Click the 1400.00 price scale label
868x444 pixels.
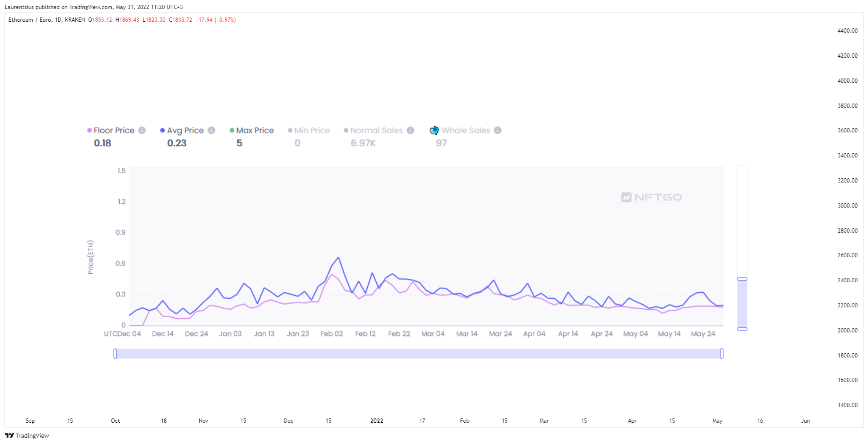click(x=847, y=405)
